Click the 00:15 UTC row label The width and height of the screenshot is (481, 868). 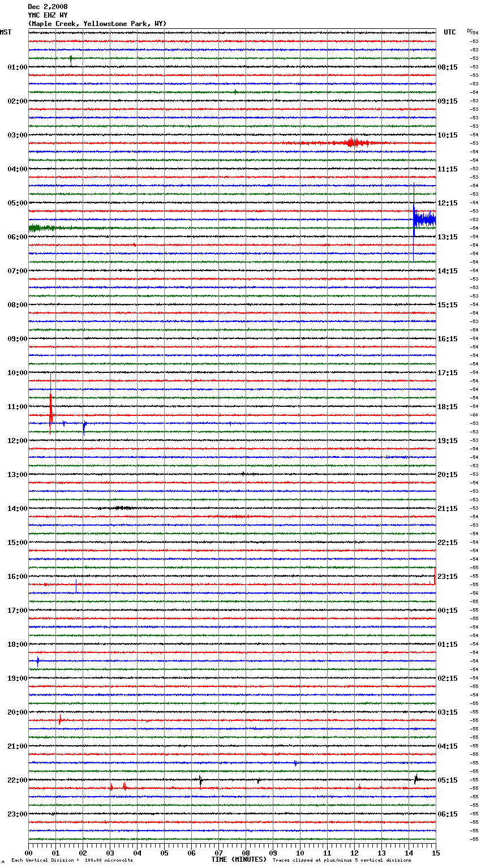448,611
